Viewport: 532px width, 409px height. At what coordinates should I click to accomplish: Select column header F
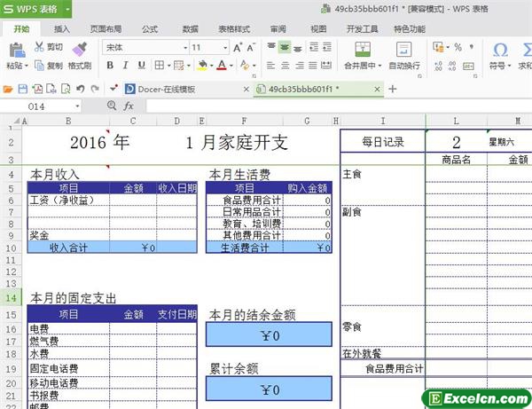pos(244,121)
